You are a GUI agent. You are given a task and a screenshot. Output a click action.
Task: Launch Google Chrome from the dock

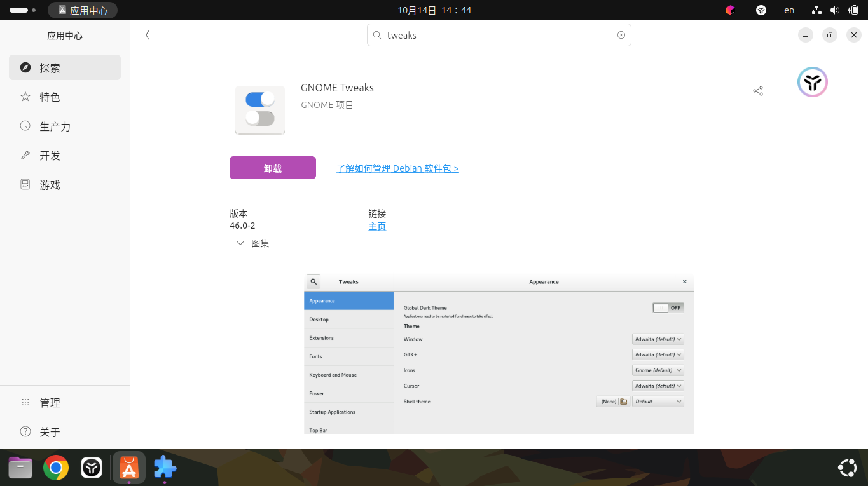56,468
